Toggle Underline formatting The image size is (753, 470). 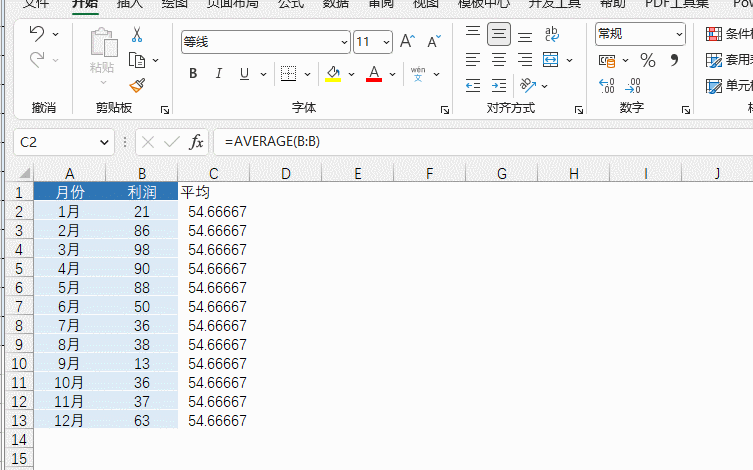[244, 73]
